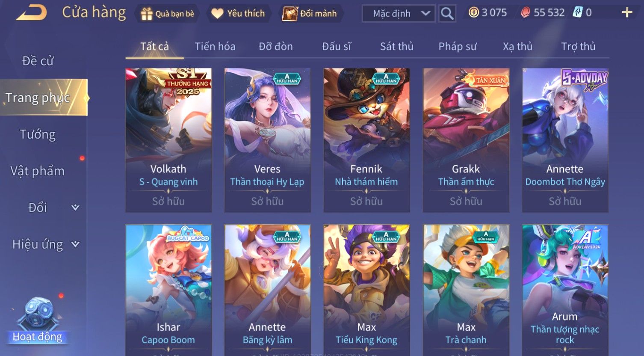Go back using the golden return arrow
Screen dimensions: 644x356
click(x=31, y=13)
